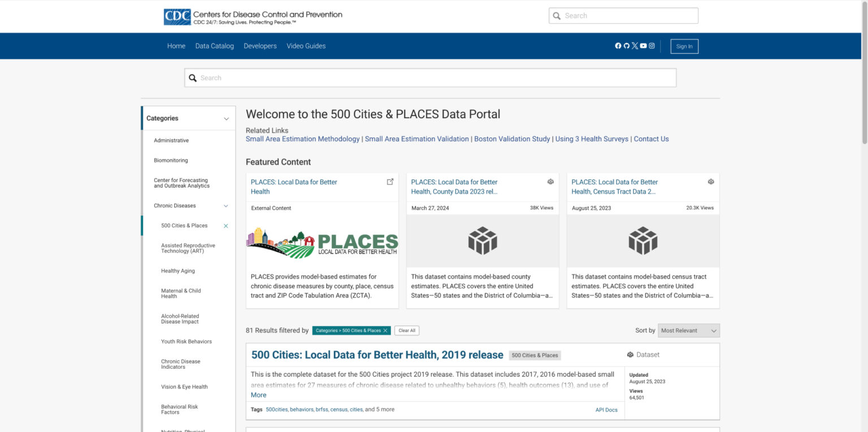Viewport: 868px width, 432px height.
Task: Select the YouTube icon in the header
Action: (643, 45)
